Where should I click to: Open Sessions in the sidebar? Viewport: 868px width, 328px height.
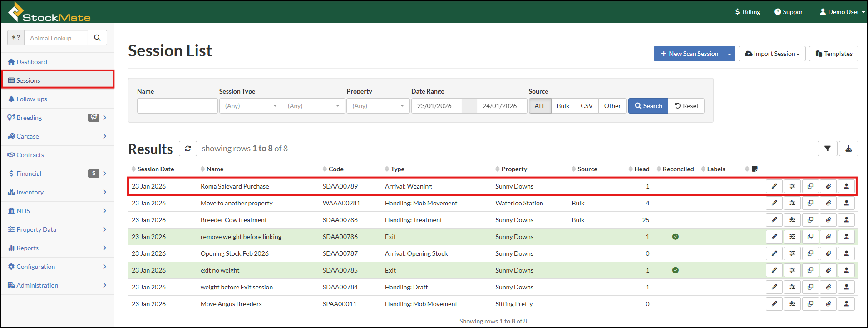click(58, 80)
